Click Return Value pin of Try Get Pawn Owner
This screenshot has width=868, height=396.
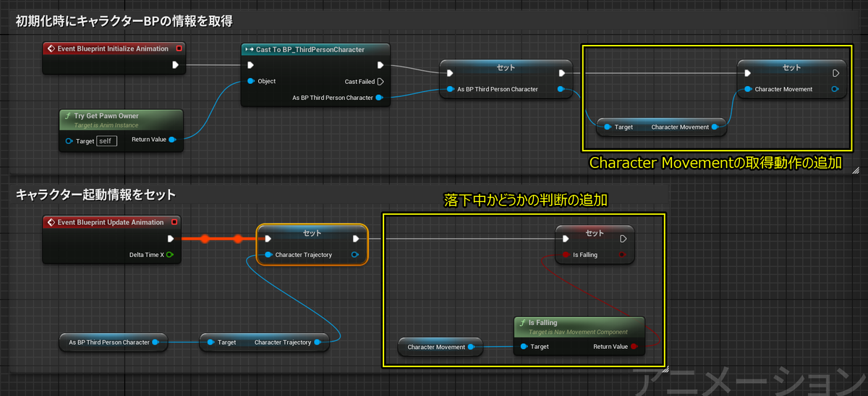tap(172, 140)
